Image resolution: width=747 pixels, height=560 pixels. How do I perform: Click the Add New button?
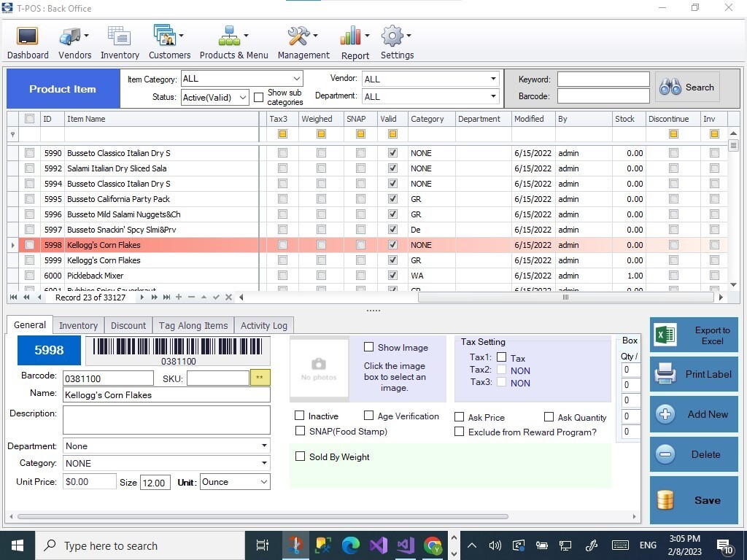(x=694, y=414)
